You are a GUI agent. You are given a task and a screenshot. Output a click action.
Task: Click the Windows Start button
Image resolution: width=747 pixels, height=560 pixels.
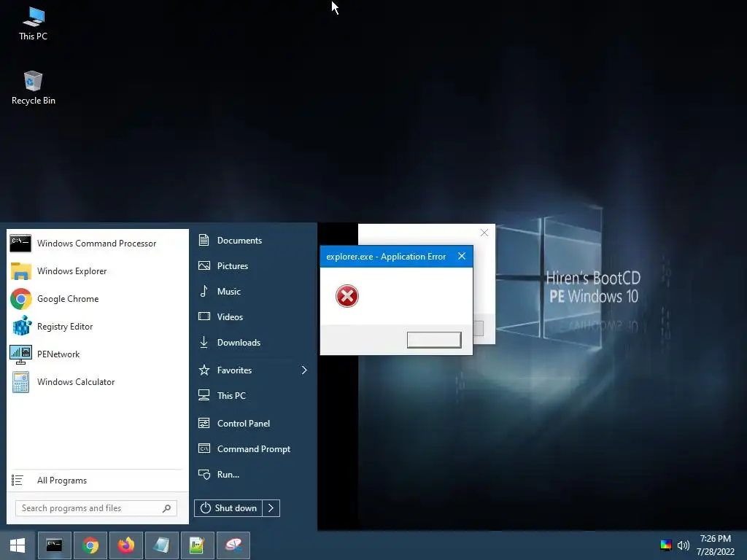18,545
